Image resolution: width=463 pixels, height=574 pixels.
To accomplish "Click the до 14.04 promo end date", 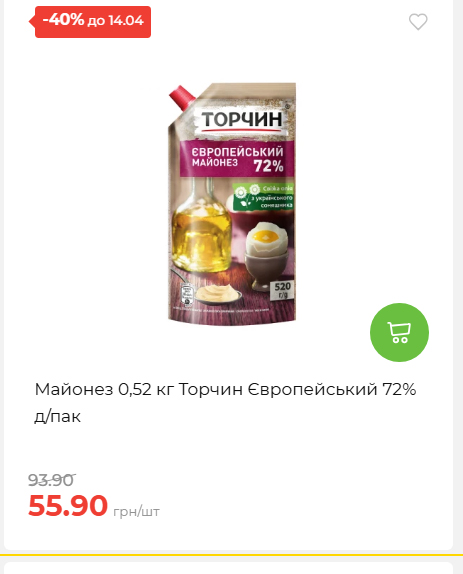I will pos(115,21).
